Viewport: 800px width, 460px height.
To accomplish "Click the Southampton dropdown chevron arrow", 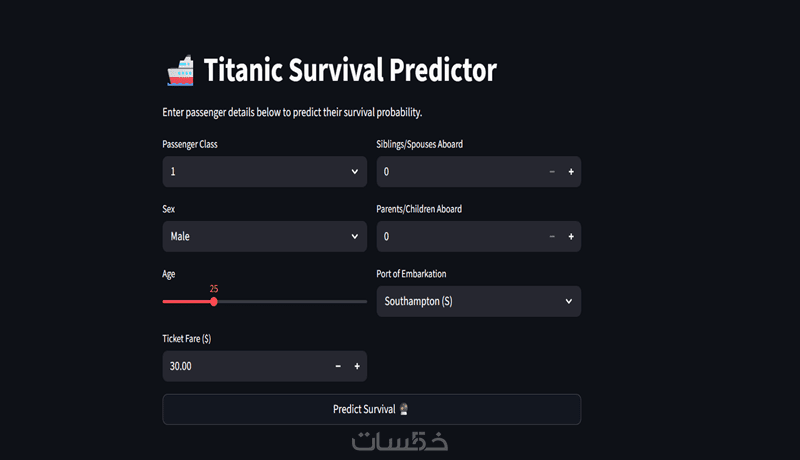I will click(x=569, y=301).
